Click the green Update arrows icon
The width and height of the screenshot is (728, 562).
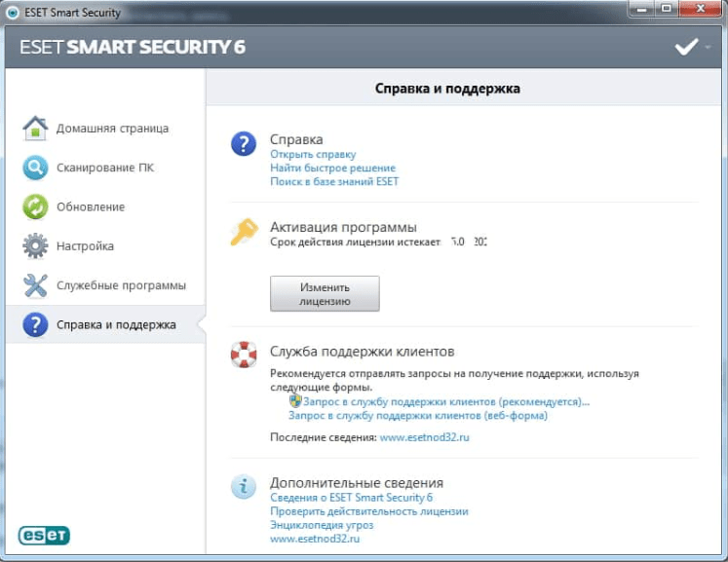point(35,207)
